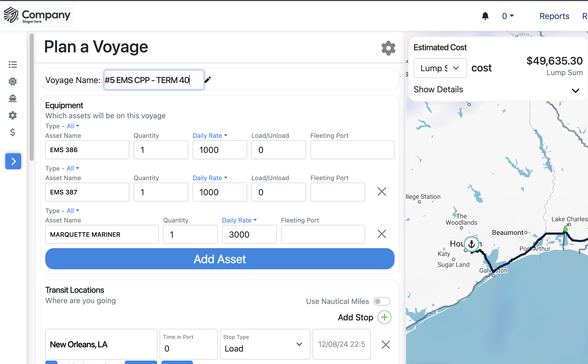588x364 pixels.
Task: Open the Lump Sum cost type dropdown
Action: coord(440,68)
